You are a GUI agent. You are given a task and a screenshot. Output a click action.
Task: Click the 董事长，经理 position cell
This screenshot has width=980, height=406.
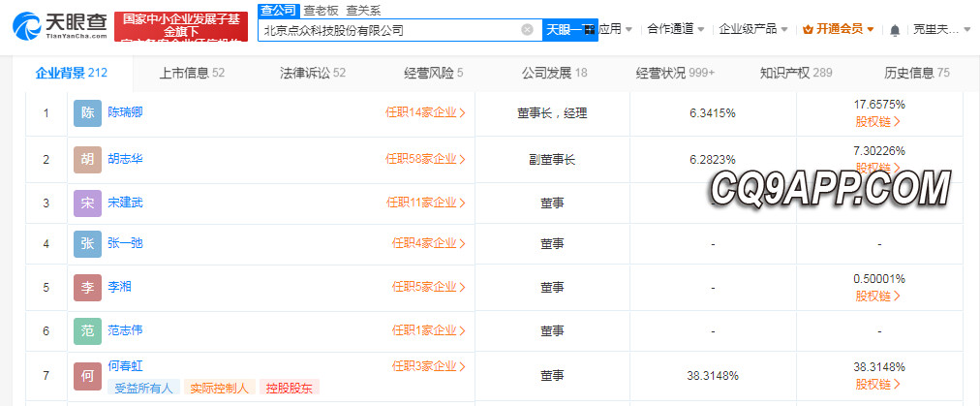(552, 113)
